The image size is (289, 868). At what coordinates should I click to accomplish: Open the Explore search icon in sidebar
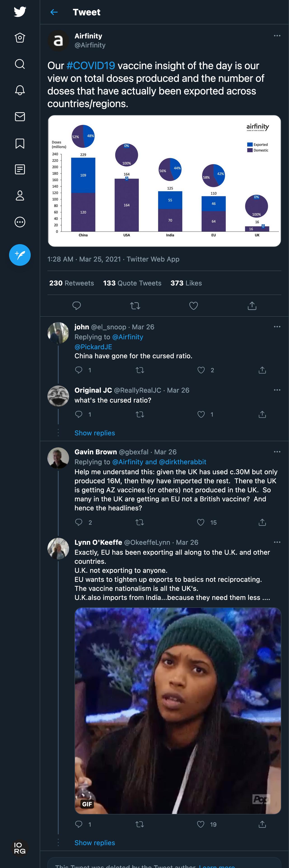[20, 64]
